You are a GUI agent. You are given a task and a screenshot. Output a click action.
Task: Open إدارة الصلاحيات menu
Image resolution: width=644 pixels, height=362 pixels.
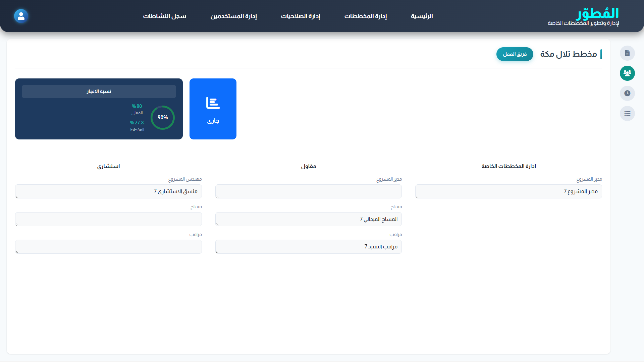click(301, 16)
